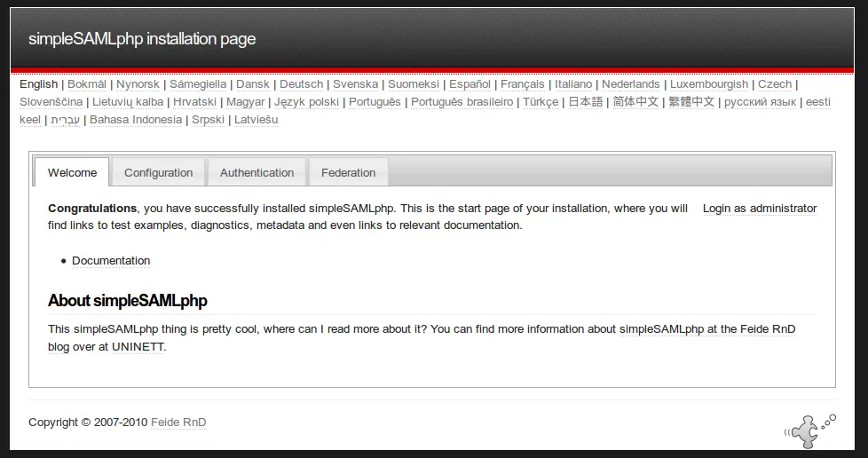Switch to Magyar language

[245, 102]
